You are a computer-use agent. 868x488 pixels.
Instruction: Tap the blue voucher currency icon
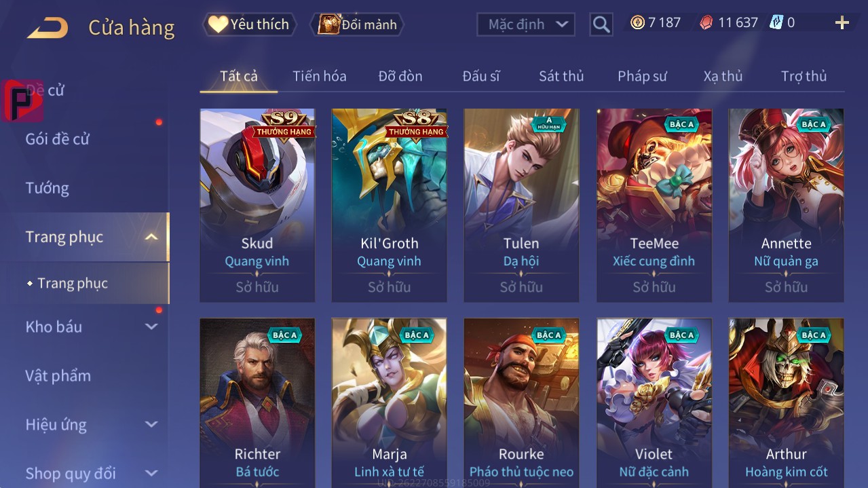776,22
